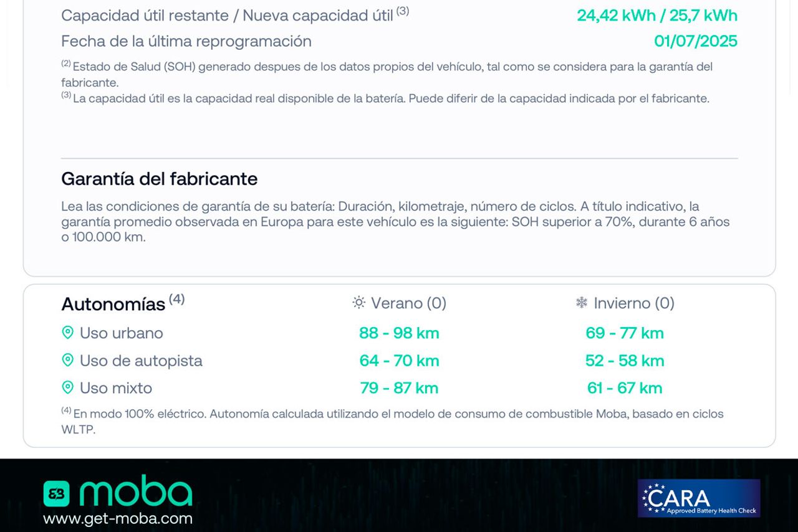Click the moba square logo icon
Viewport: 798px width, 532px height.
[x=56, y=493]
